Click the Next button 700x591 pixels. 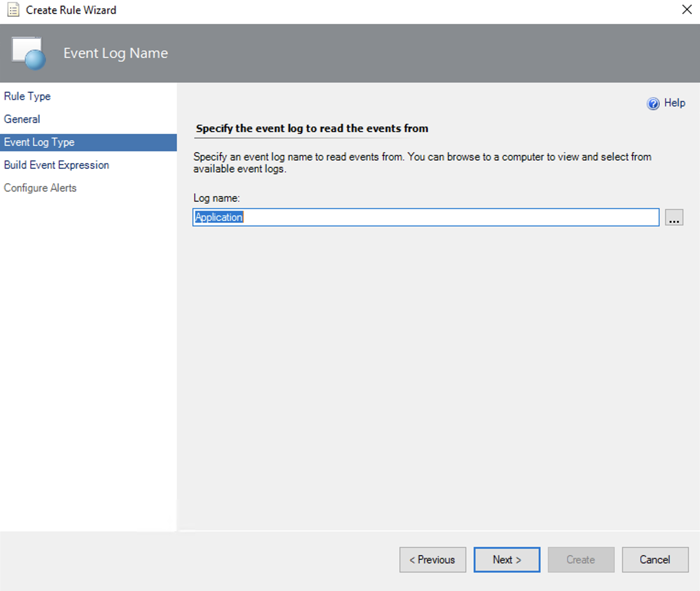[x=506, y=559]
